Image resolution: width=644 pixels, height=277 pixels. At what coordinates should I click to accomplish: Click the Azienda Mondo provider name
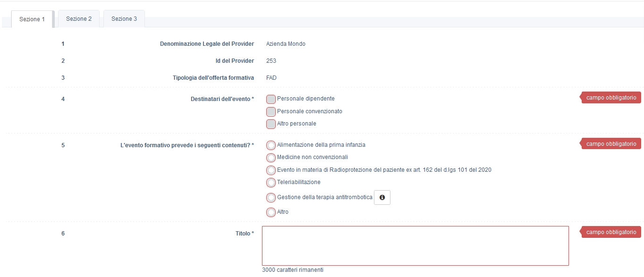click(286, 44)
